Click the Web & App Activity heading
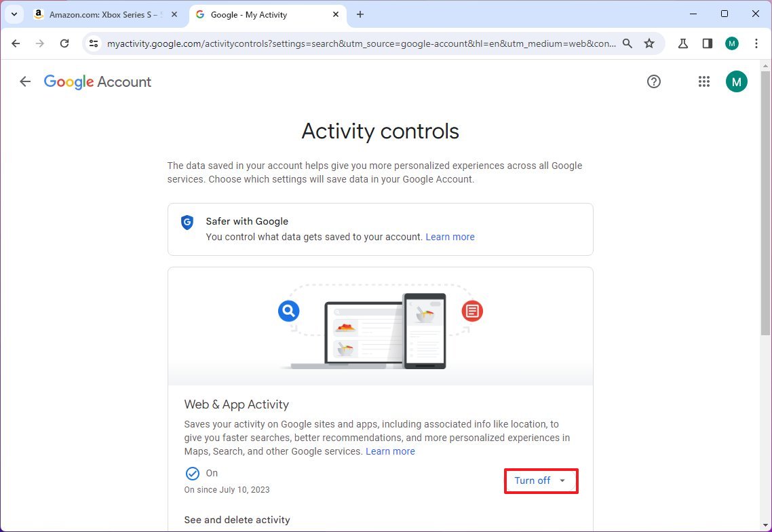Viewport: 772px width, 532px height. point(236,404)
